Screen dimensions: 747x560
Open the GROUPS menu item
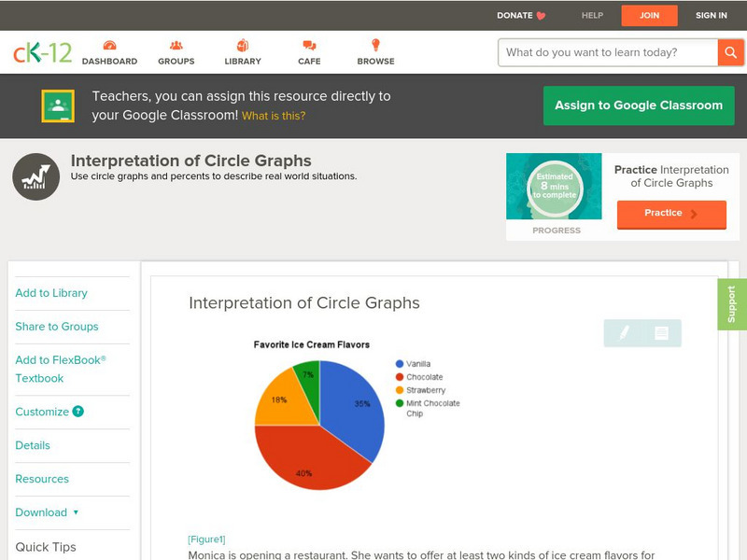click(176, 61)
